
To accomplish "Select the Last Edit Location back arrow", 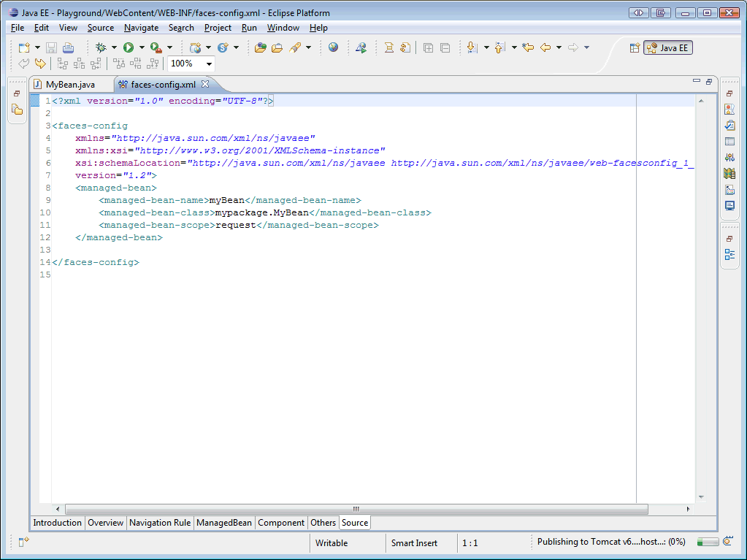I will click(526, 47).
